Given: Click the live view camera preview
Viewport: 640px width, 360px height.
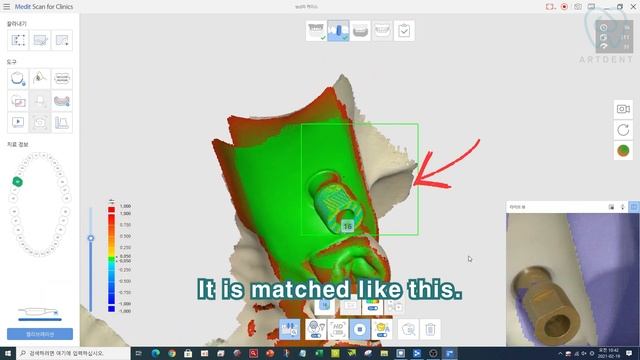Looking at the screenshot, I should [573, 280].
